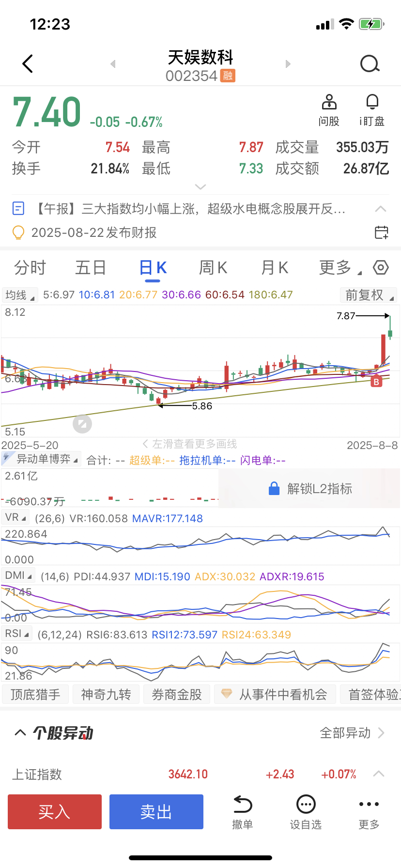
Task: Open 均线 moving average dropdown
Action: coord(19,295)
